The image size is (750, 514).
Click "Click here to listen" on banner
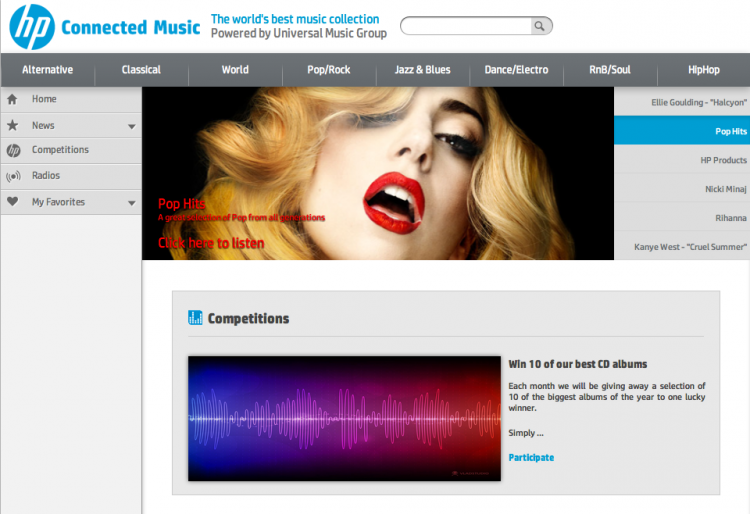click(211, 243)
